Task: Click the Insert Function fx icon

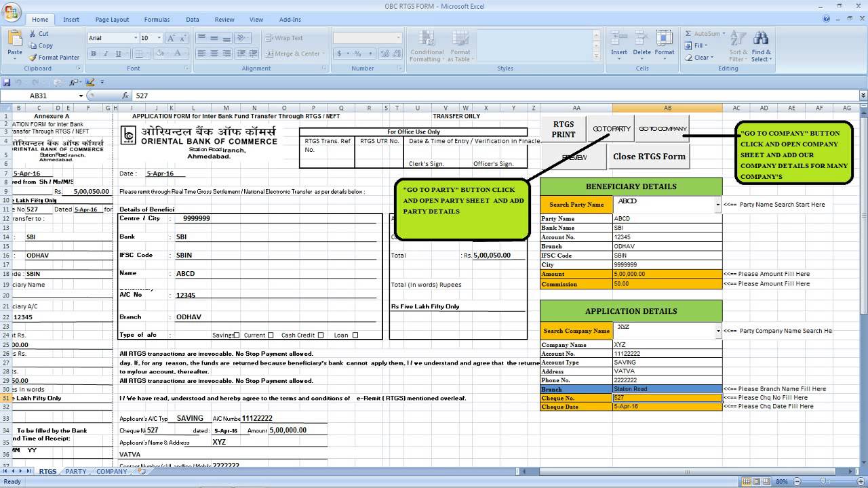Action: (125, 96)
